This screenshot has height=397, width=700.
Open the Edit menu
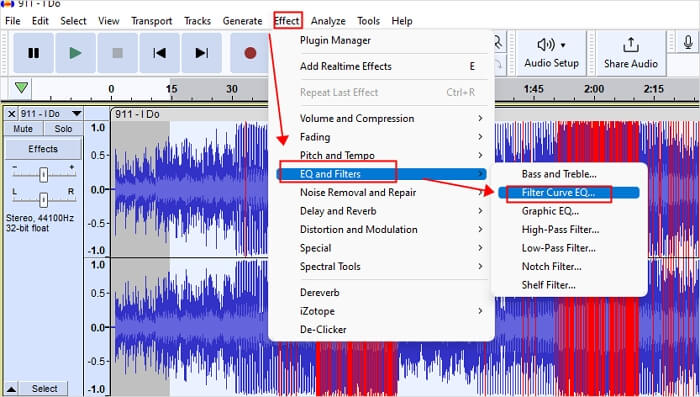click(x=40, y=21)
